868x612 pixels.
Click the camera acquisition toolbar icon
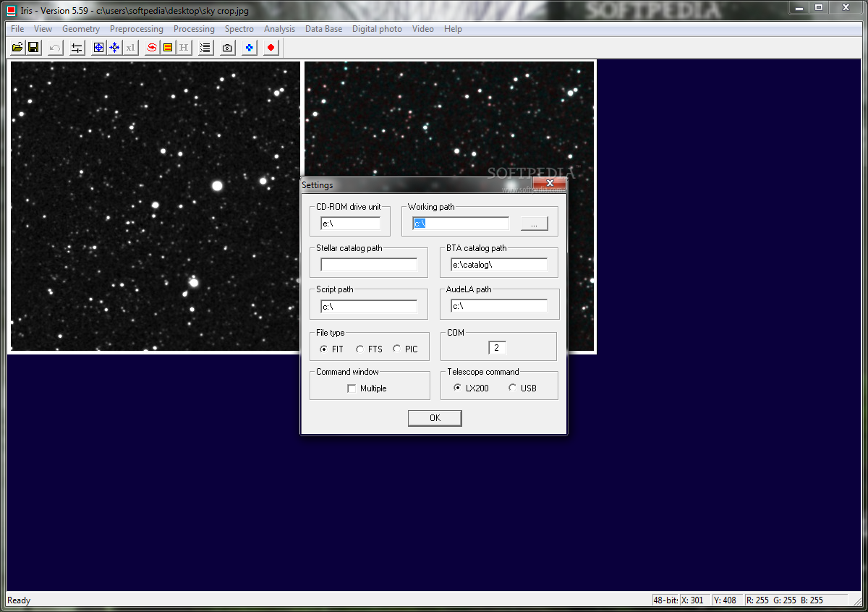[227, 48]
